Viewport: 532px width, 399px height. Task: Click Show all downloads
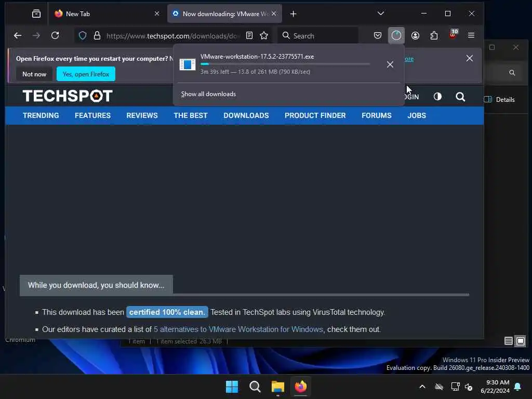(x=208, y=94)
